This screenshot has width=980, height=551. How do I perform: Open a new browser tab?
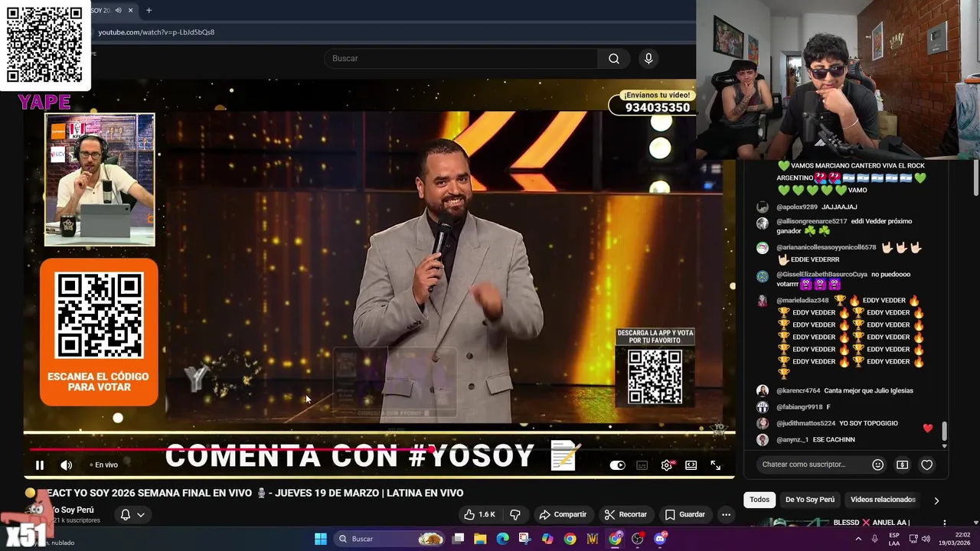point(149,11)
